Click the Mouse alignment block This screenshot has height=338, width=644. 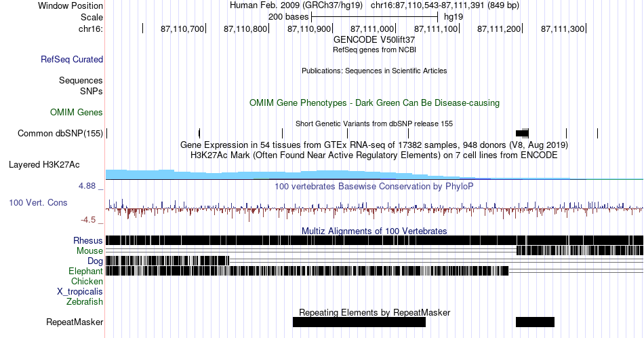580,250
